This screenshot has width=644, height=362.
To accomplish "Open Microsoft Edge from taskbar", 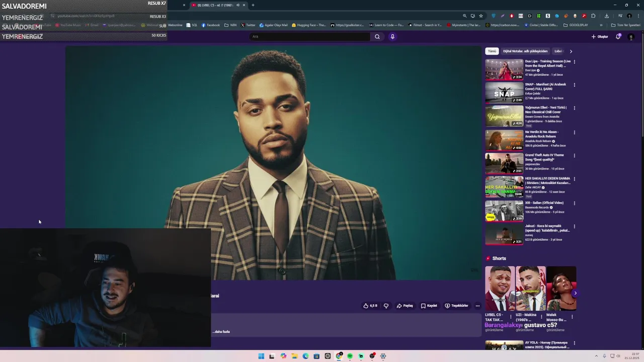I will click(305, 356).
